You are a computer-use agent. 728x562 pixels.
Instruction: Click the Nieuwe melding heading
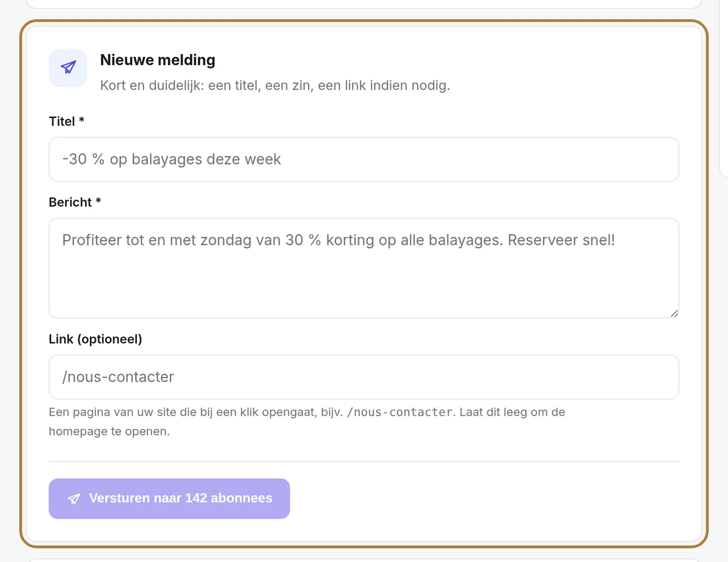point(158,60)
